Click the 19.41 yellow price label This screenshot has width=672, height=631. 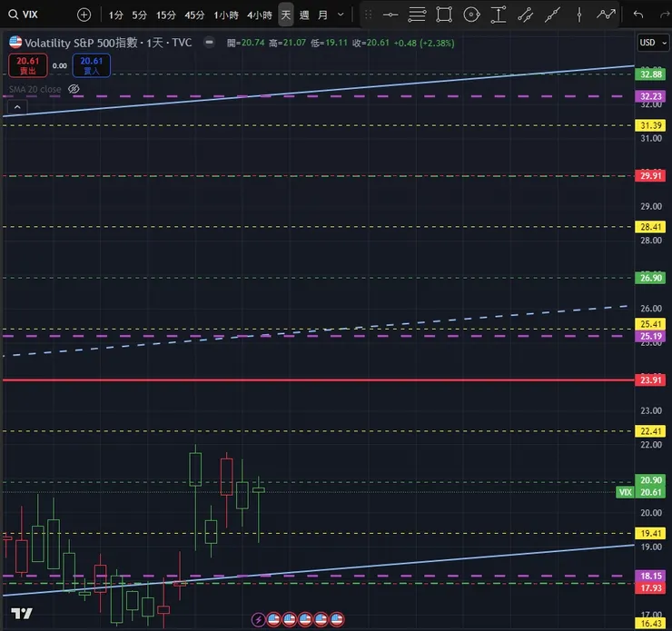click(x=650, y=533)
